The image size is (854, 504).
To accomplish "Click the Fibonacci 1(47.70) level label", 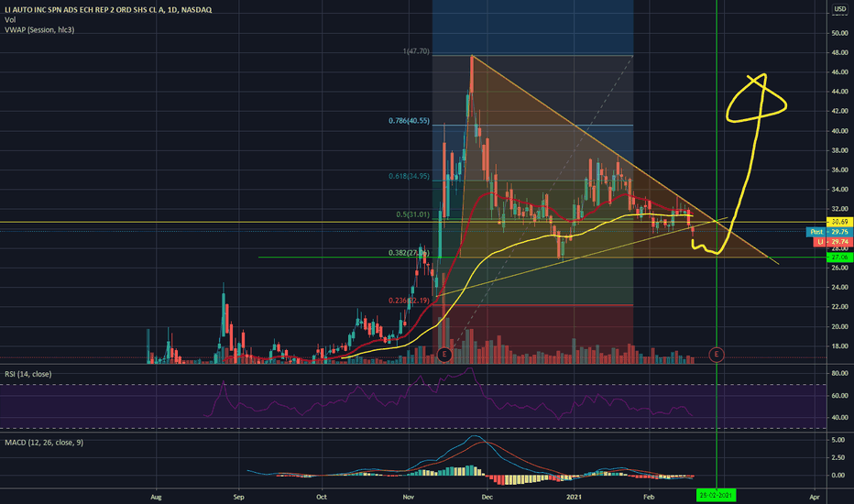I will [x=416, y=51].
